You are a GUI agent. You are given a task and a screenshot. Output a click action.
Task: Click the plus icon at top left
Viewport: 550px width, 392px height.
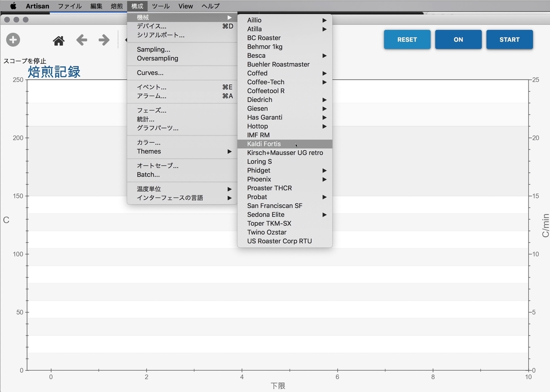(x=13, y=40)
